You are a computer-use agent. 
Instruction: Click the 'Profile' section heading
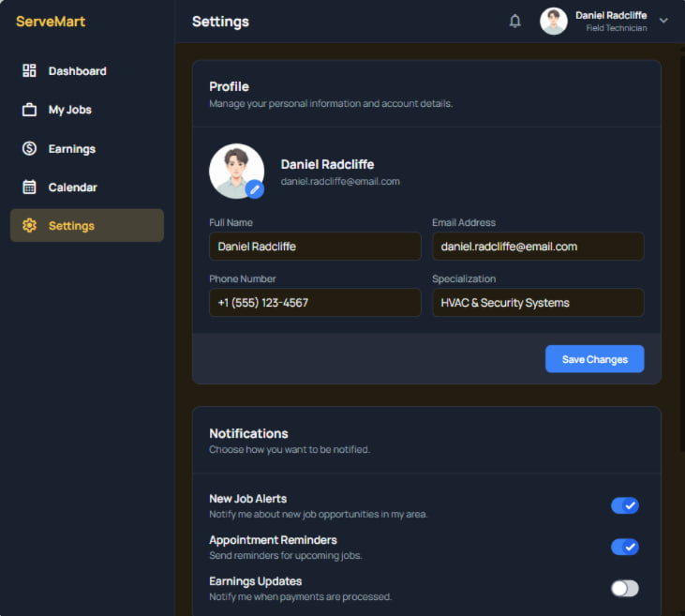(229, 86)
